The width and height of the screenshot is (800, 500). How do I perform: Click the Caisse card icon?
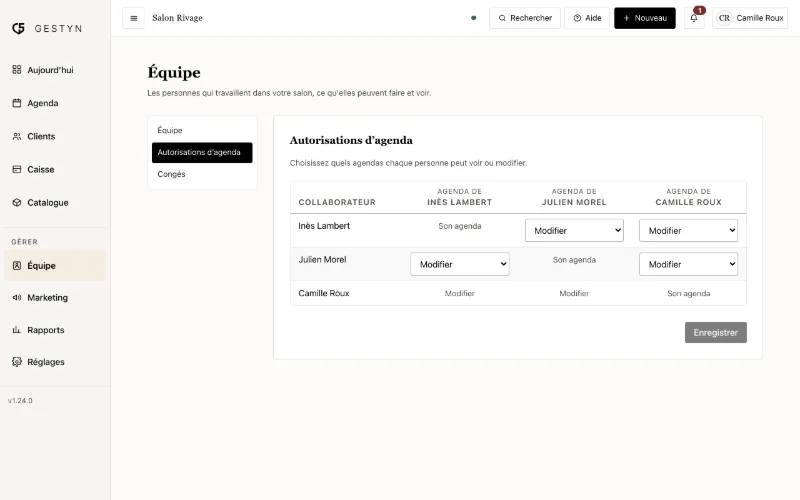pyautogui.click(x=17, y=169)
